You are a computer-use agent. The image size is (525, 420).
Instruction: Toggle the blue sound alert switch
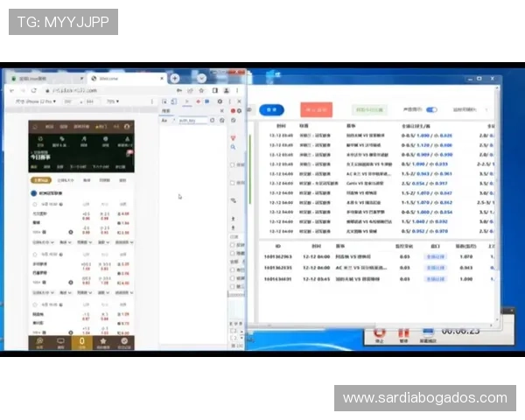pyautogui.click(x=431, y=109)
